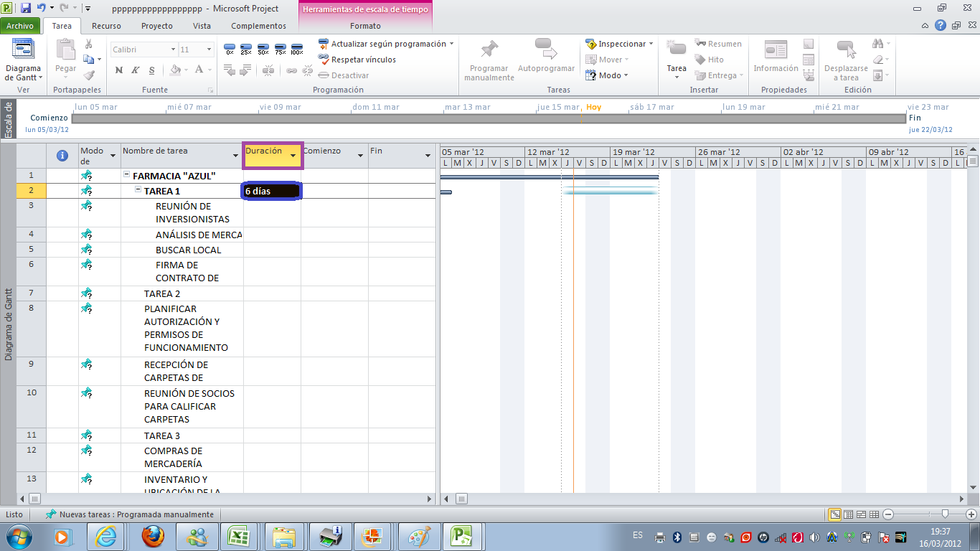Open Paint palette icon from taskbar
The image size is (980, 551).
(x=418, y=536)
